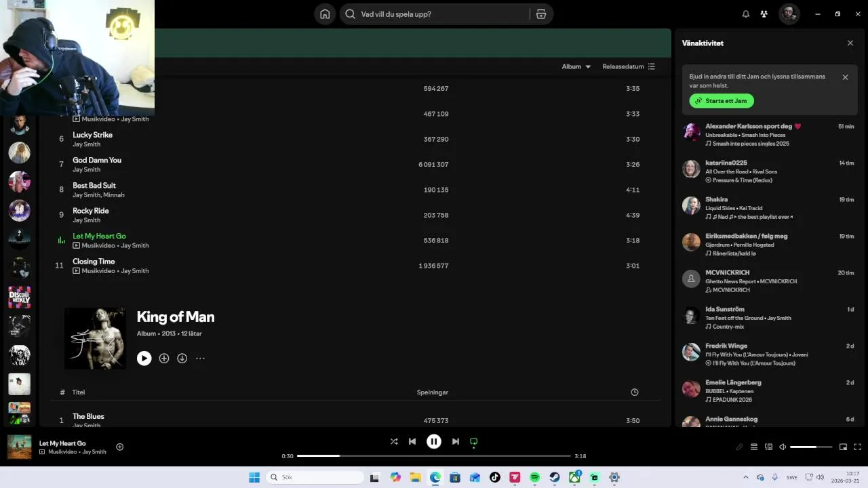Open Emelie Längerberg's EPADUNK 2026 playlist
Image resolution: width=868 pixels, height=488 pixels.
coord(732,400)
